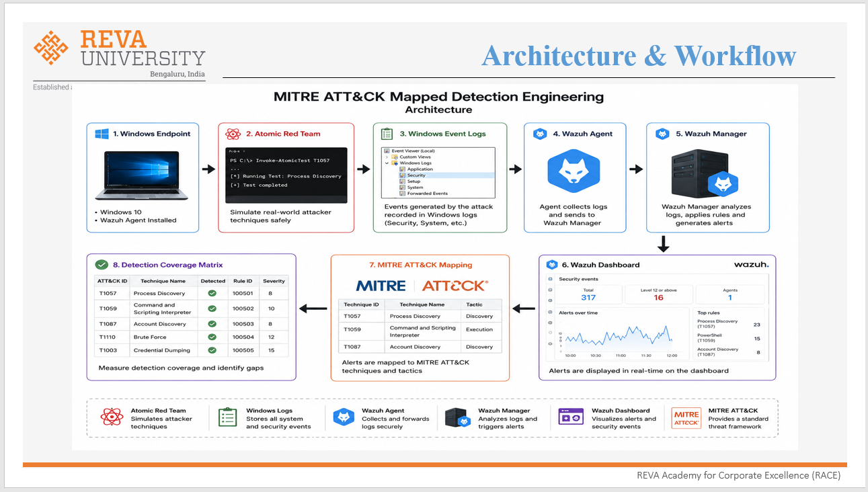Viewport: 868px width, 492px height.
Task: Click the green checkmark beside Detection Coverage Matrix heading
Action: 102,265
